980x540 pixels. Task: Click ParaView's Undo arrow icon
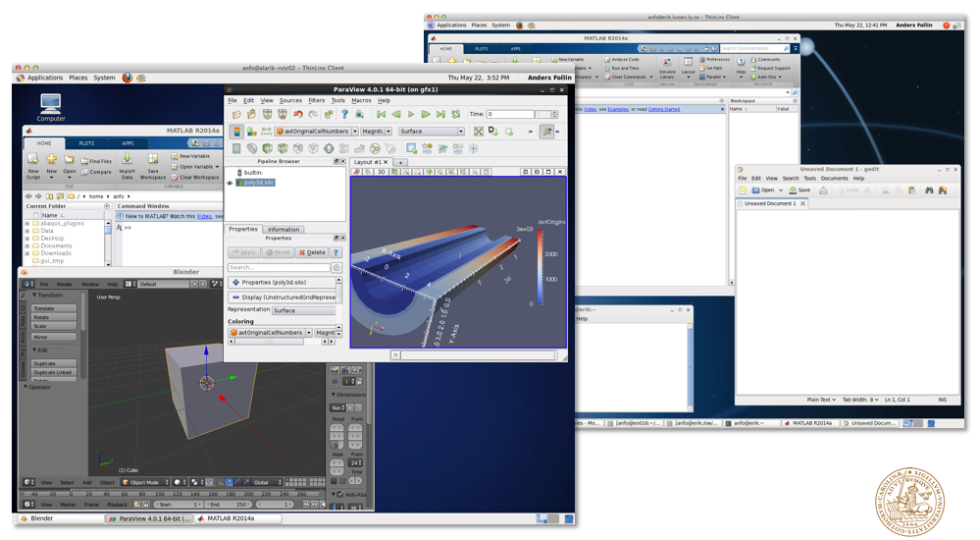coord(298,115)
